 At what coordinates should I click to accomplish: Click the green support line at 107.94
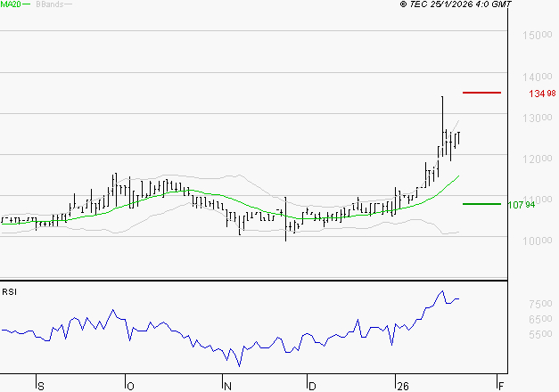click(481, 204)
